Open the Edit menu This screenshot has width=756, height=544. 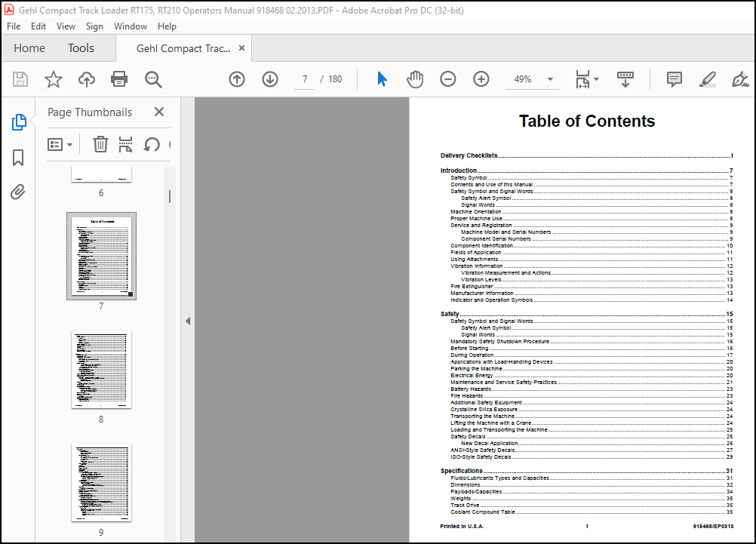pyautogui.click(x=38, y=26)
